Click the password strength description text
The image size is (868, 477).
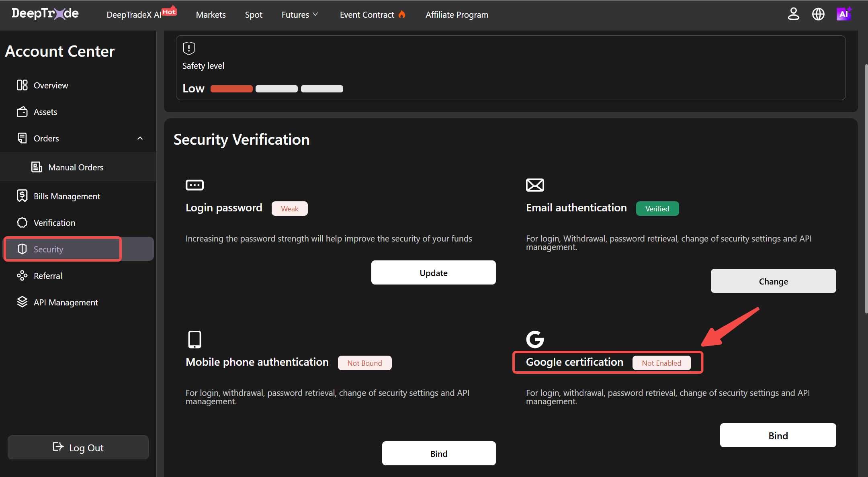point(329,239)
